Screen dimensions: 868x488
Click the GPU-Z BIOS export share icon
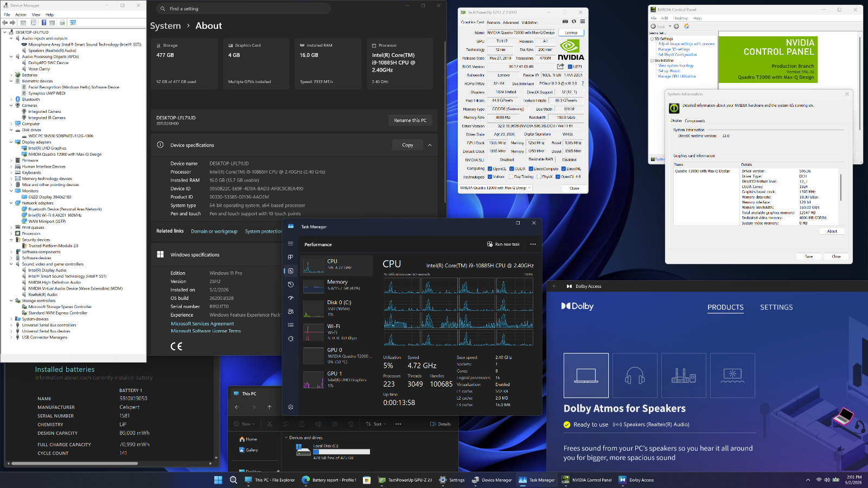click(560, 66)
